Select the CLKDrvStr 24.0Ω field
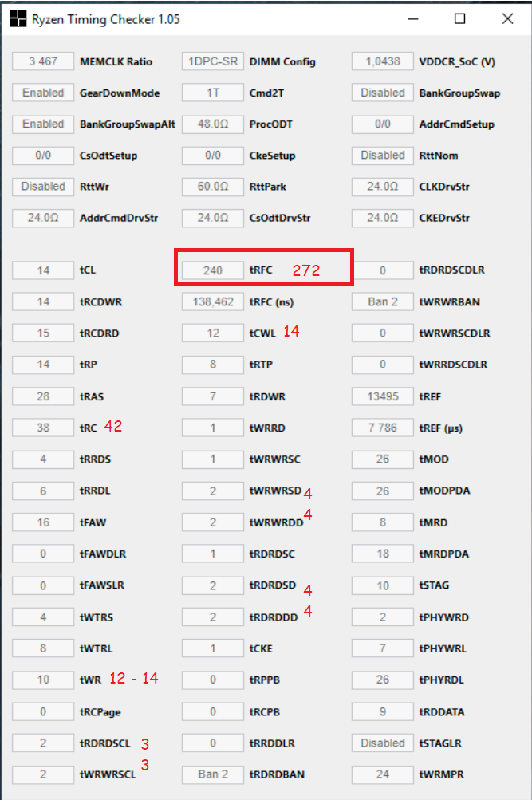This screenshot has width=532, height=800. click(x=383, y=187)
